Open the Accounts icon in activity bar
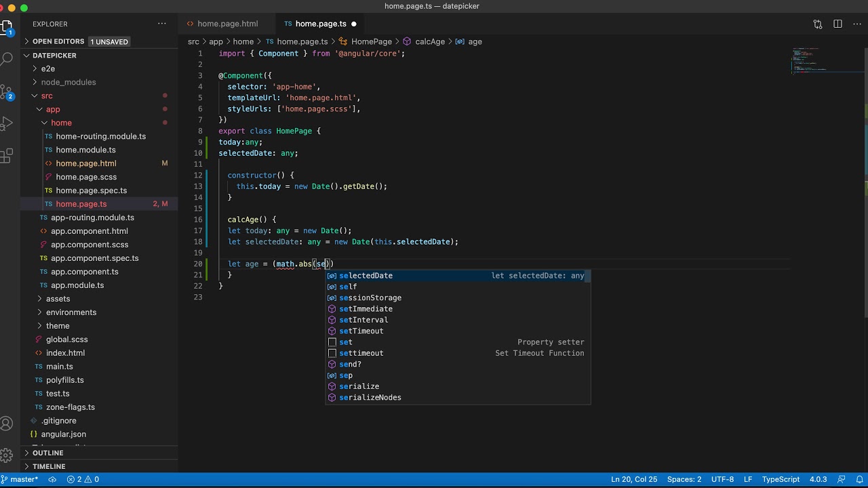The width and height of the screenshot is (868, 488). point(7,424)
